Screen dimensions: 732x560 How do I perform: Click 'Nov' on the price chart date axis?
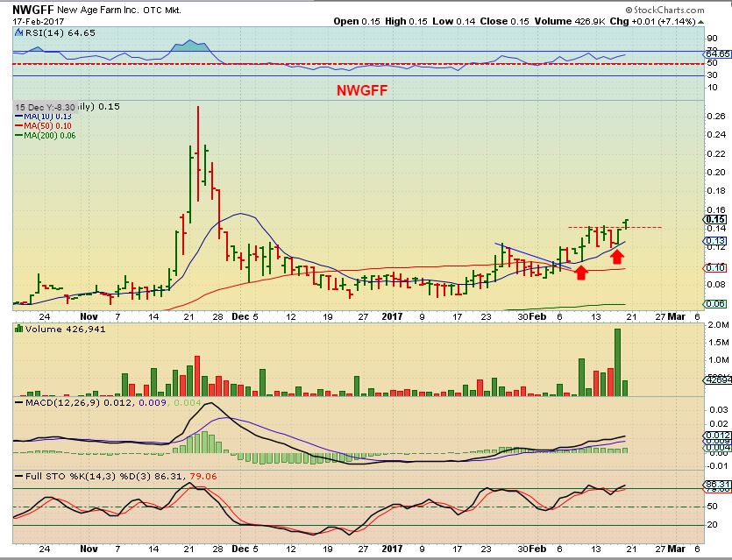(x=89, y=316)
